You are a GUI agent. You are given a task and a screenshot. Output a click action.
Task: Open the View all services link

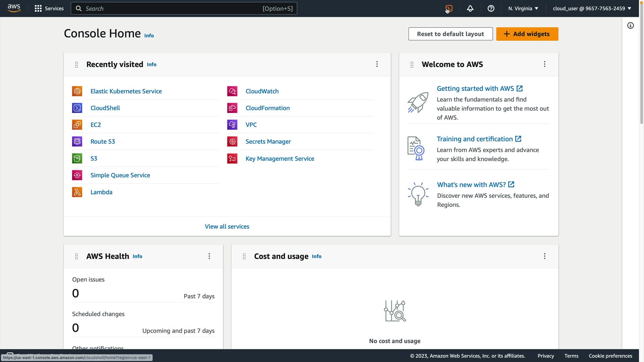[227, 226]
